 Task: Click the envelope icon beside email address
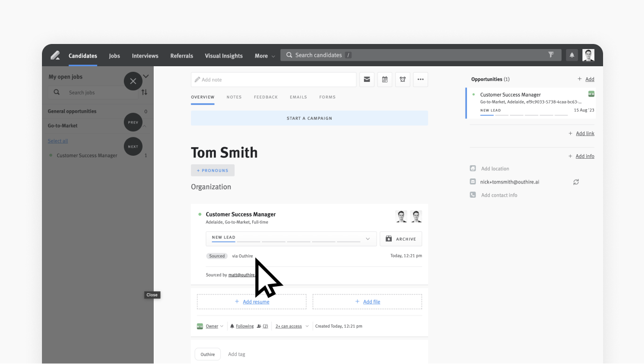click(x=473, y=181)
